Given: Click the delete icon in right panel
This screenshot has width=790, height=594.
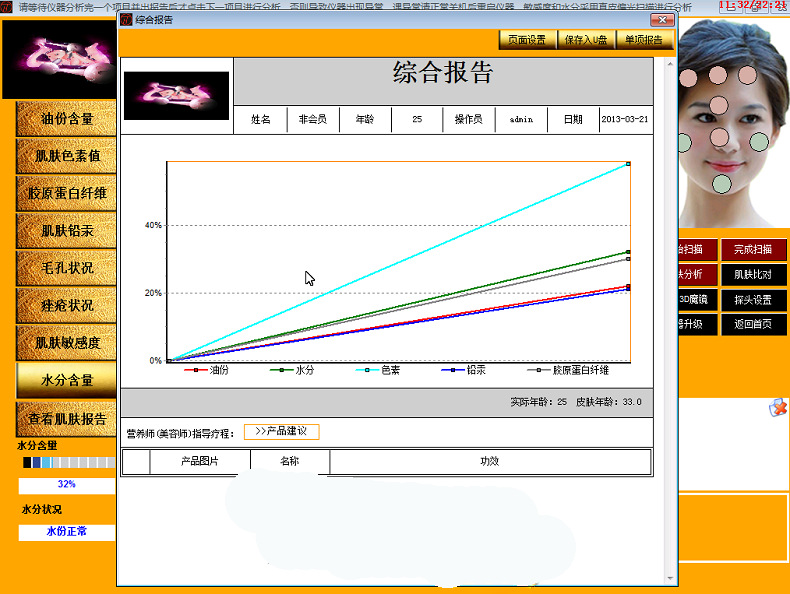Looking at the screenshot, I should click(x=778, y=407).
